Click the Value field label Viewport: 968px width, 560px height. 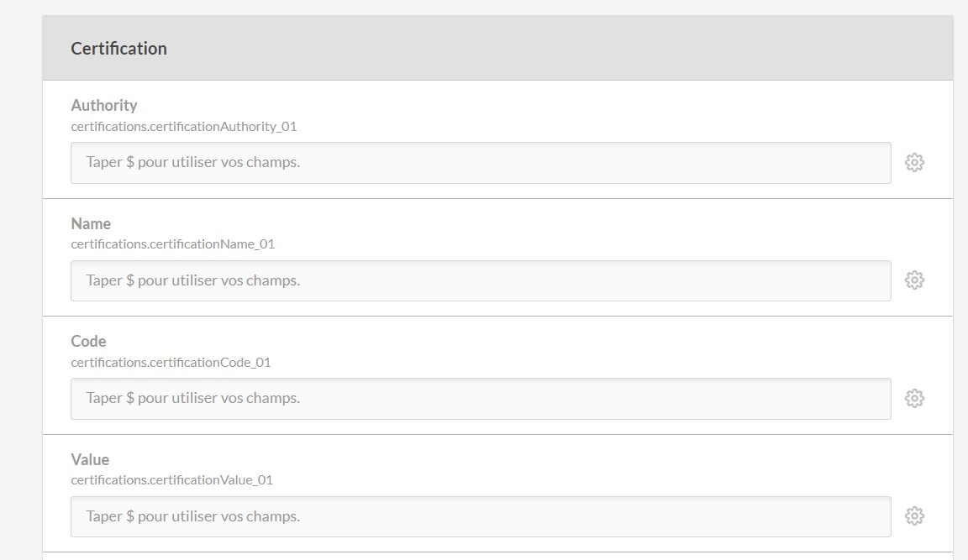pos(90,459)
